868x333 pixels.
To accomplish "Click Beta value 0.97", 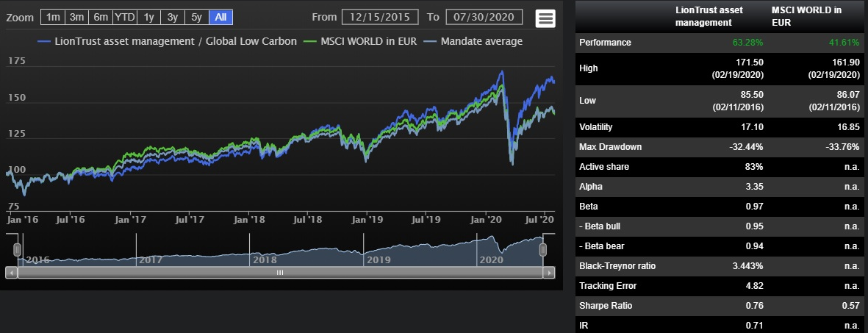I will pyautogui.click(x=756, y=207).
